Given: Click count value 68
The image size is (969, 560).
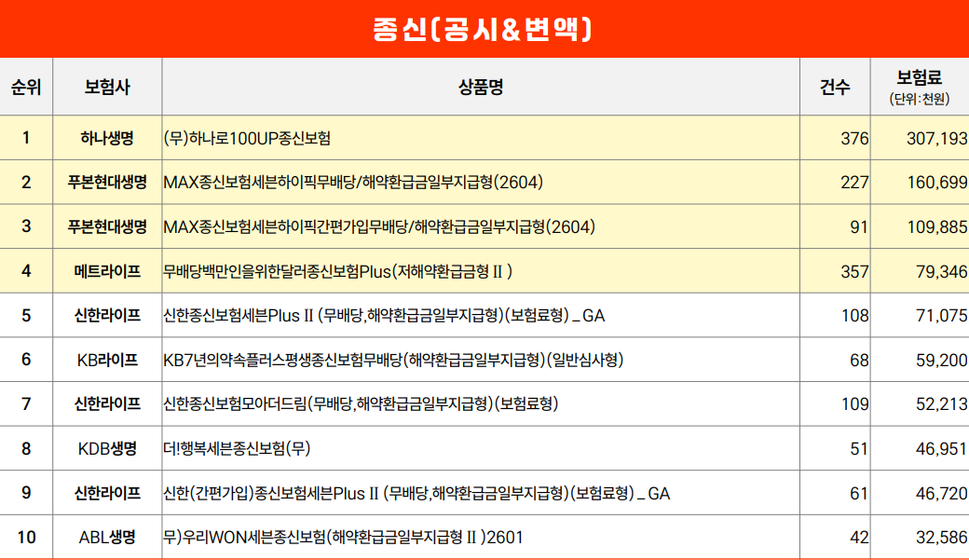Looking at the screenshot, I should [859, 361].
